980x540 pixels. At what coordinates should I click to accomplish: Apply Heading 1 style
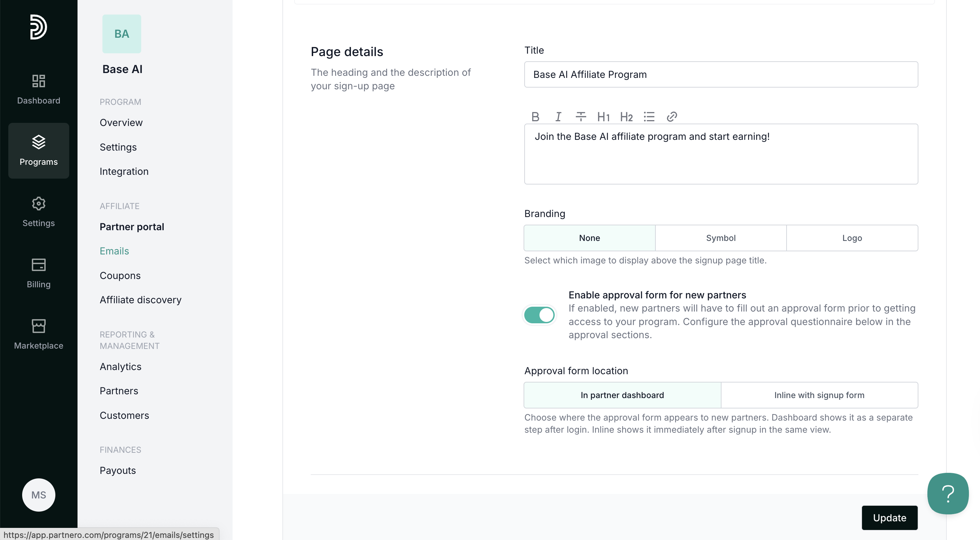(x=604, y=116)
